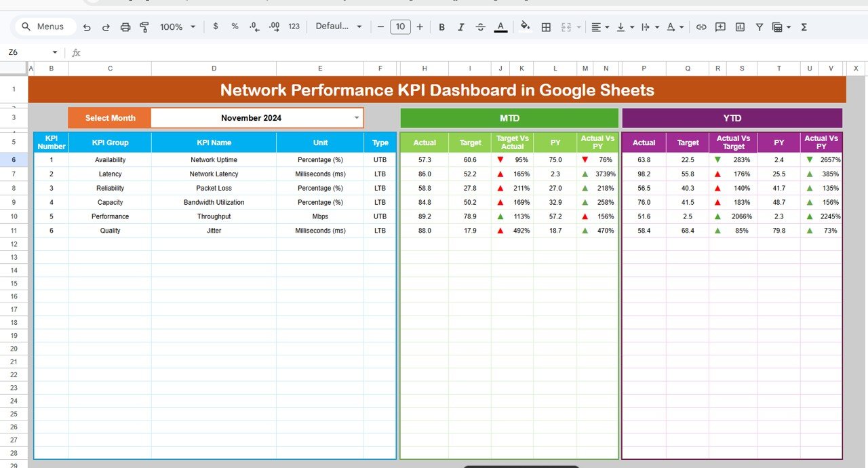Click the Decrease decimal places icon
This screenshot has height=468, width=868.
coord(254,27)
